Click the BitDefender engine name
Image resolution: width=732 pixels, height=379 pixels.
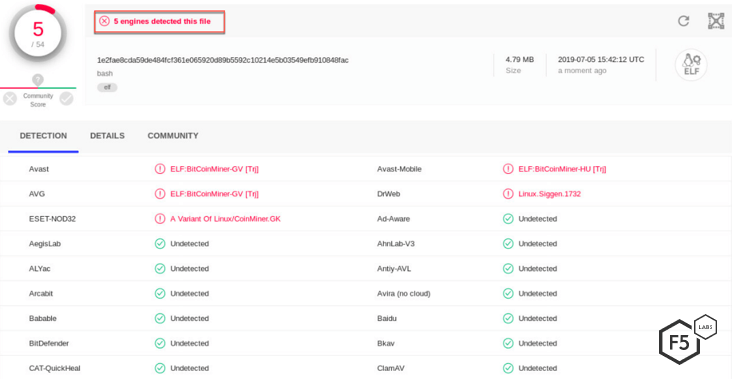(x=49, y=343)
